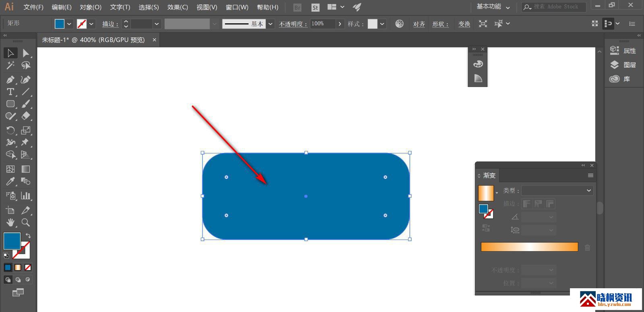This screenshot has height=312, width=644.
Task: Select the Mesh tool
Action: [10, 169]
